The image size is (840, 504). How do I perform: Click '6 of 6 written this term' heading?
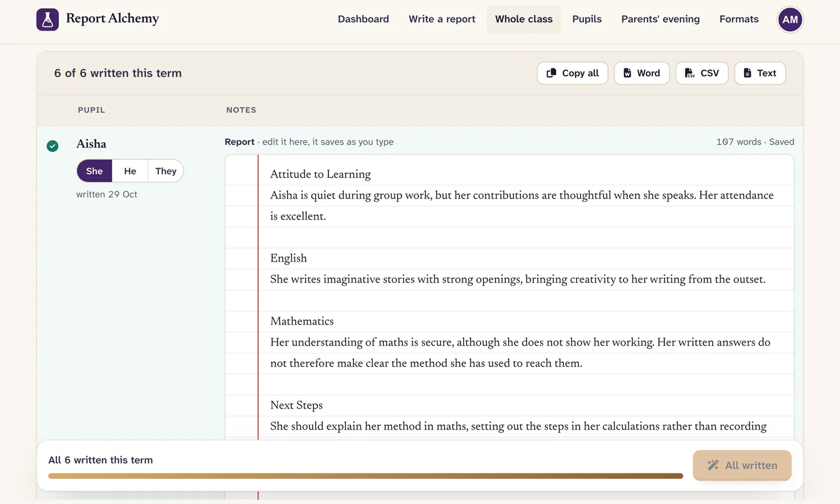[118, 73]
